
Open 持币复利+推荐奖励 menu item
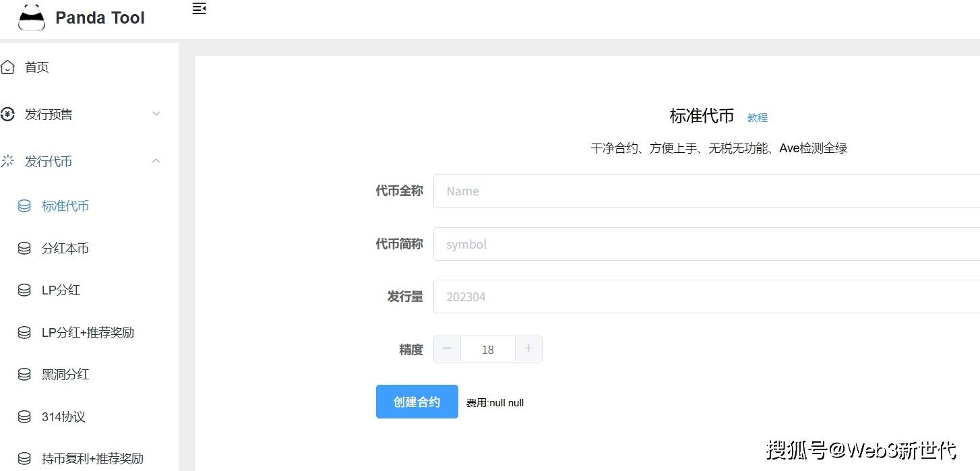[92, 459]
